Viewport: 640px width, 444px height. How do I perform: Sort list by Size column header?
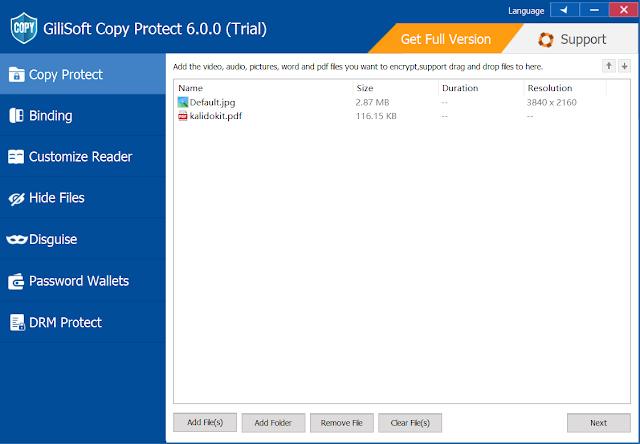(x=396, y=88)
